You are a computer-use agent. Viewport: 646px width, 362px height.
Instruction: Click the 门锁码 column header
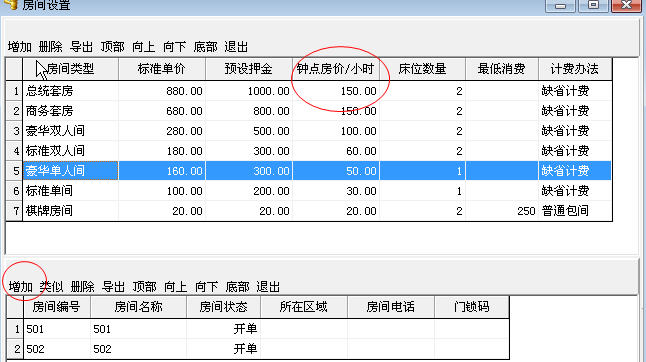pyautogui.click(x=472, y=307)
